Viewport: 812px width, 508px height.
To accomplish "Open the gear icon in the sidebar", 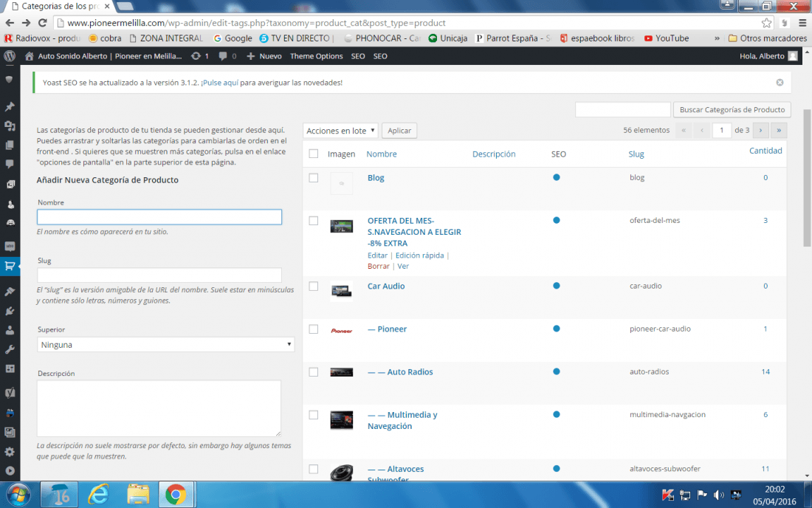I will tap(10, 452).
